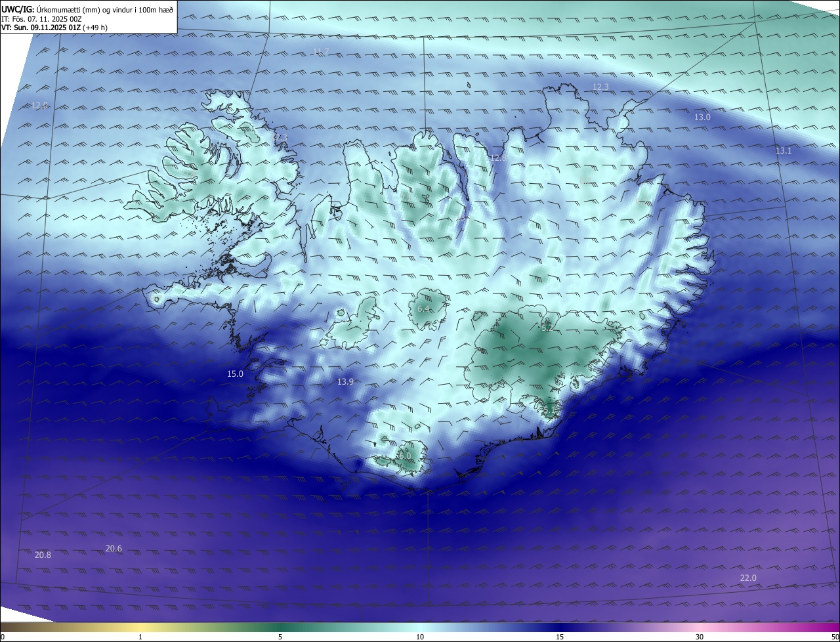Screen dimensions: 840x642
Task: Click the 20.6 value label on the map
Action: (x=114, y=548)
